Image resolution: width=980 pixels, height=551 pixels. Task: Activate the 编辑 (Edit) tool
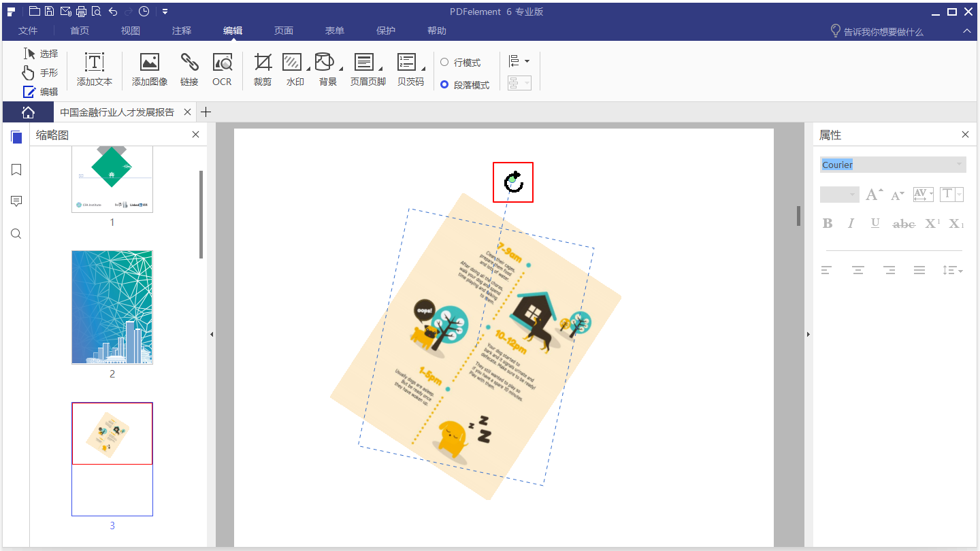tap(40, 92)
